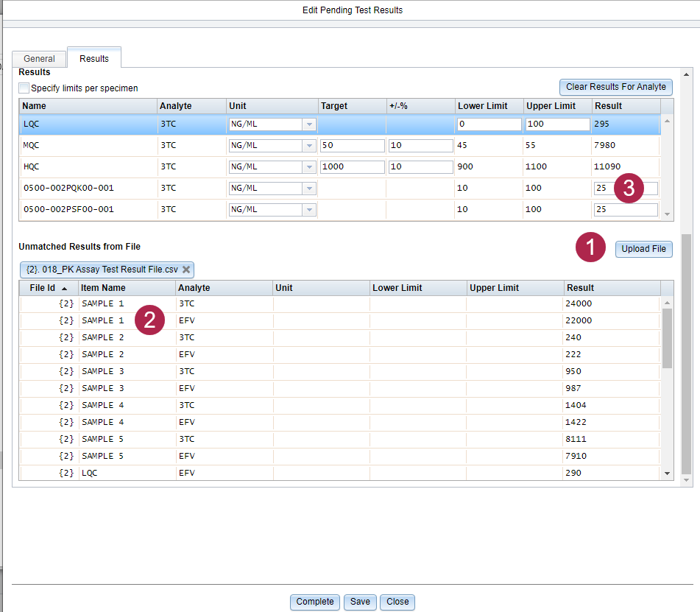Grab the Unmatched Results grid scrollbar thumb
The height and width of the screenshot is (612, 700).
(667, 338)
